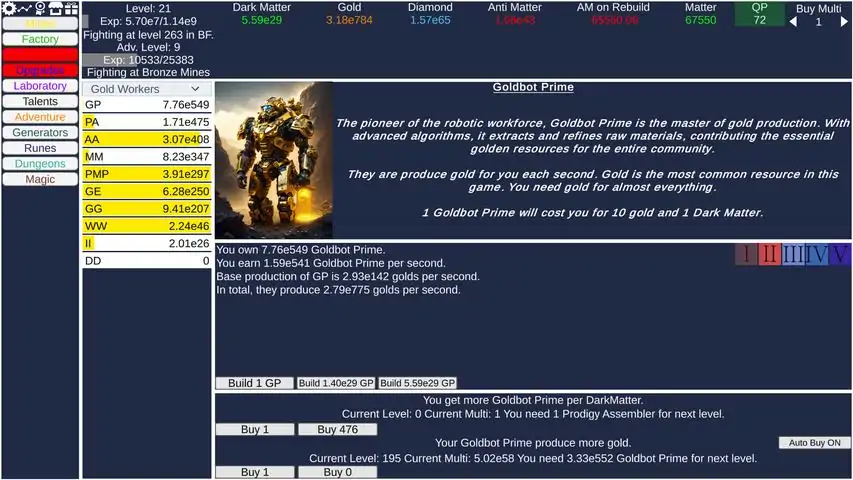
Task: Go to the Dungeons section
Action: (40, 164)
